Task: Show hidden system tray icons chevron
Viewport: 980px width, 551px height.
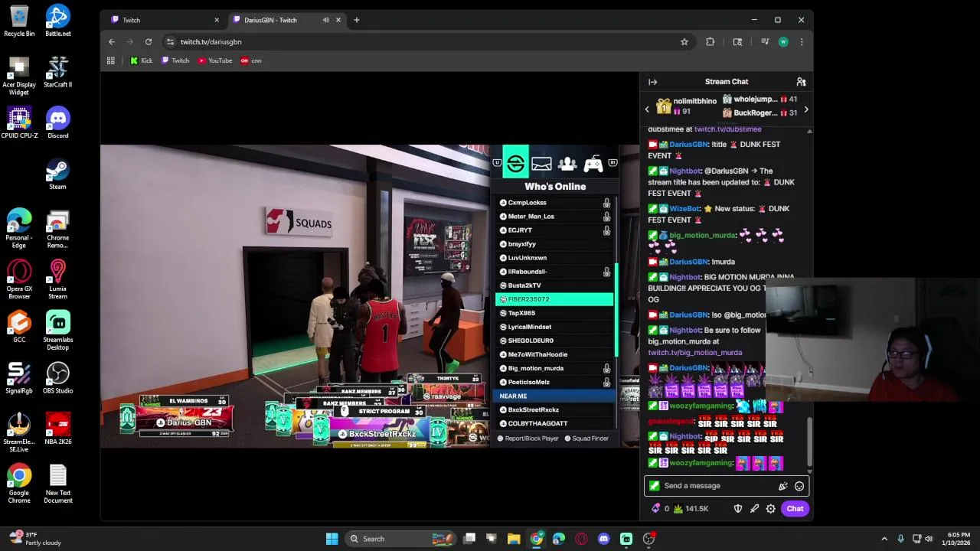Action: pos(884,539)
